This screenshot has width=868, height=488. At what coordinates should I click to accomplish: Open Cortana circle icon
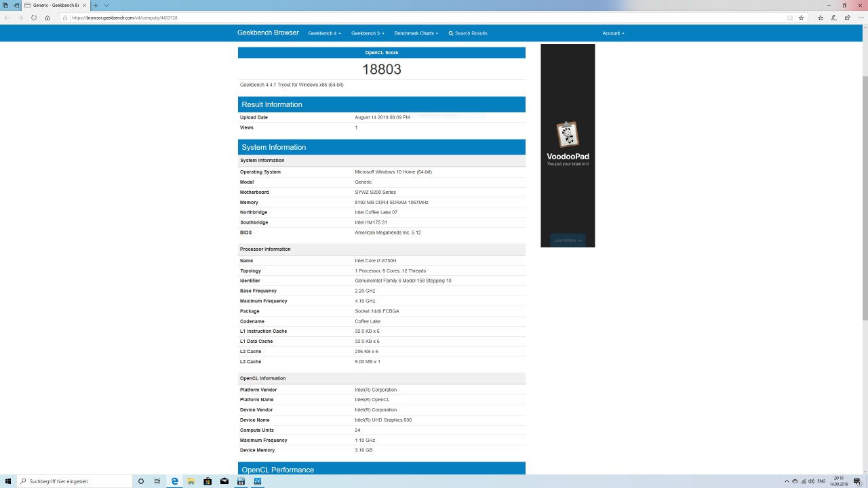point(141,481)
